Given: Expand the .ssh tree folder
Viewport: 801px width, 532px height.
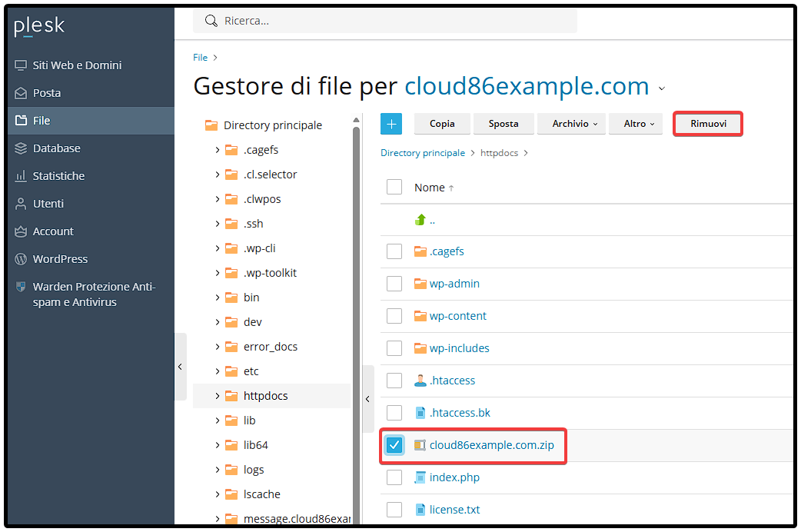Looking at the screenshot, I should coord(217,223).
